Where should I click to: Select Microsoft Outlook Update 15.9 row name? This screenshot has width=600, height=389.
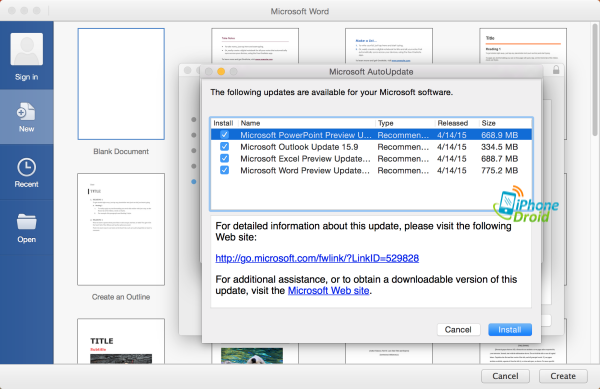pyautogui.click(x=299, y=147)
